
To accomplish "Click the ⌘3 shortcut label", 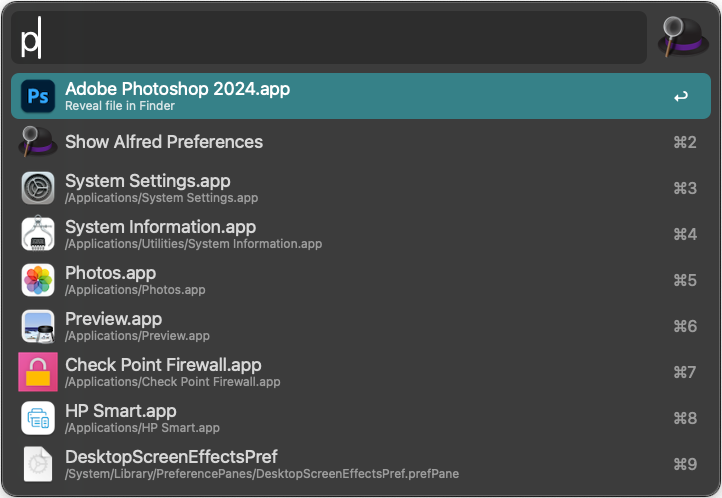I will click(685, 188).
